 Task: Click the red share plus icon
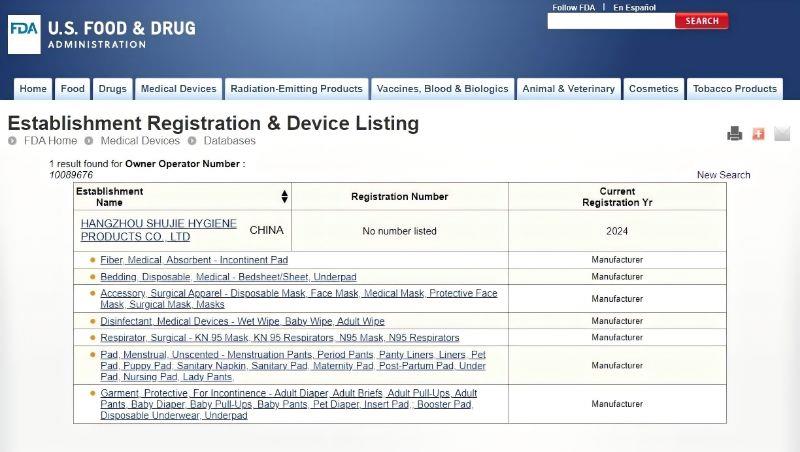[x=758, y=134]
